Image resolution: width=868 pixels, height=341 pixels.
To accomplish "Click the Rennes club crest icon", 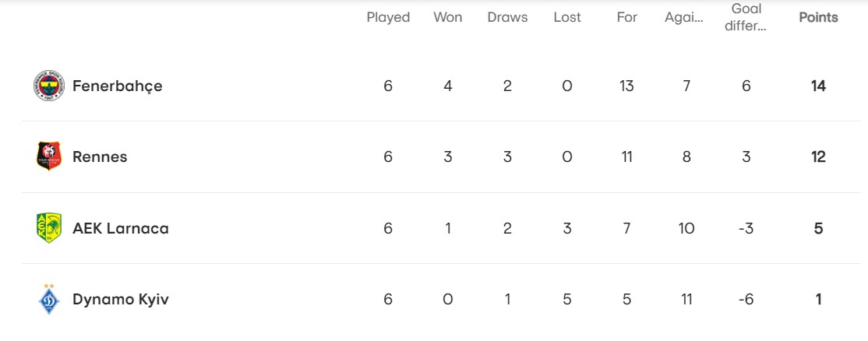I will point(49,156).
